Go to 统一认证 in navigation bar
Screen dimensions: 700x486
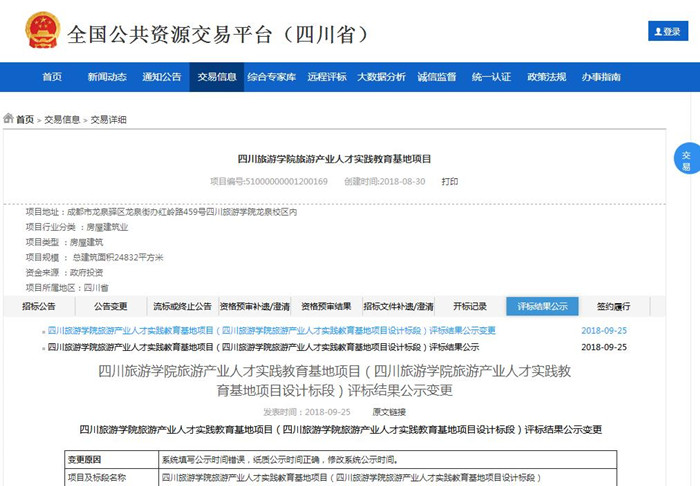click(x=492, y=77)
